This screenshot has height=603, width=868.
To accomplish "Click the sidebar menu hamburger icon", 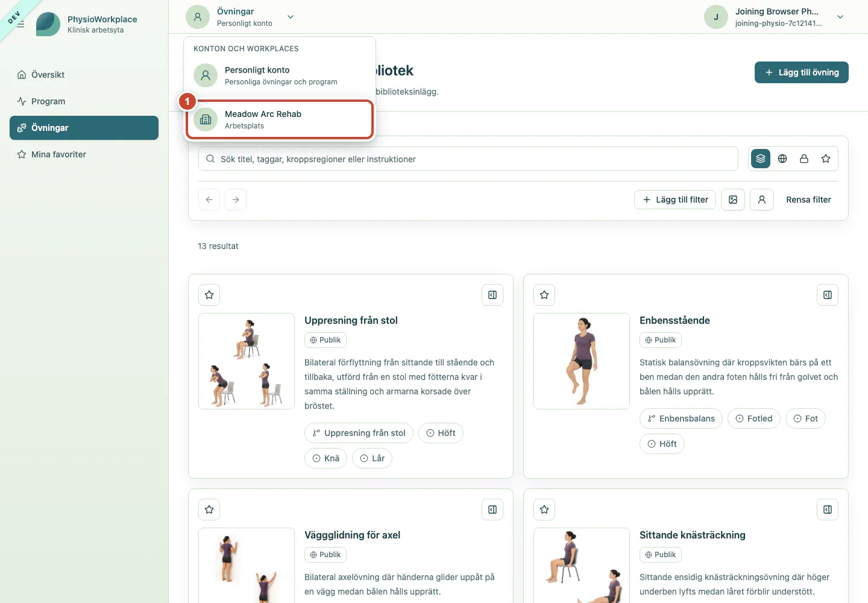I will coord(20,24).
